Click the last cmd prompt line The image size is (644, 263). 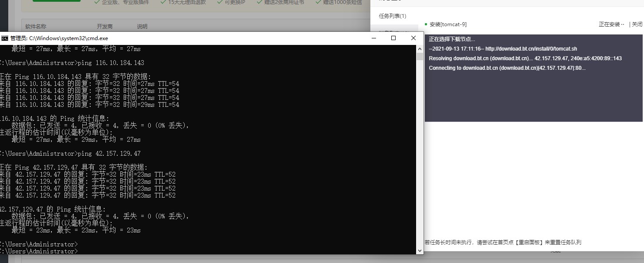pos(39,251)
